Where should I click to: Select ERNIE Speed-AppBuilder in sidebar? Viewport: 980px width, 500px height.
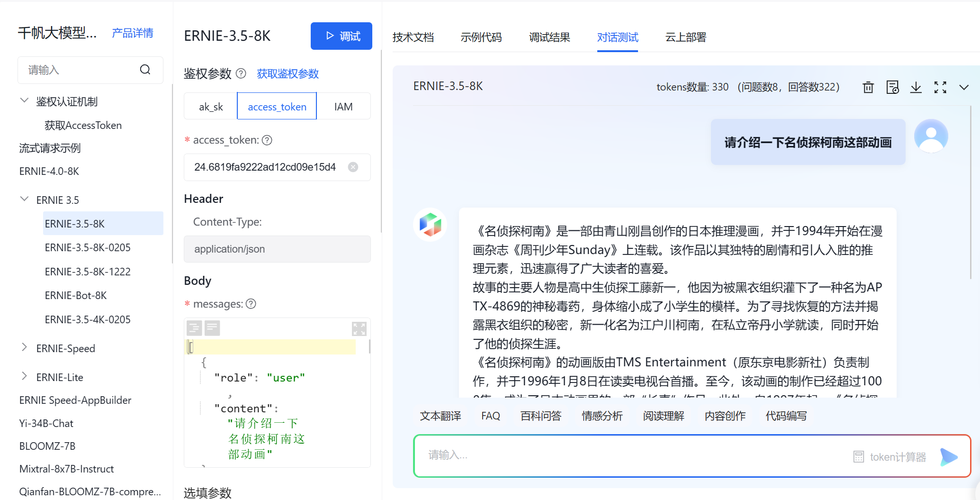pos(75,400)
